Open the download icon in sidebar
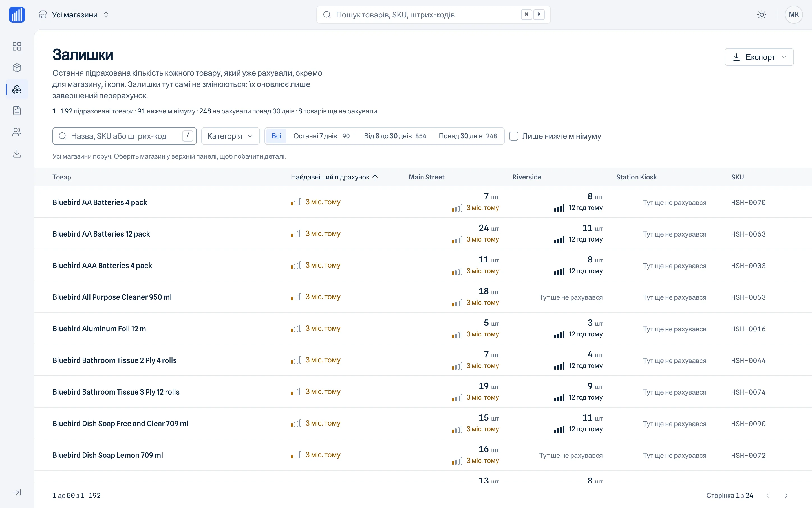The image size is (812, 508). coord(17,154)
